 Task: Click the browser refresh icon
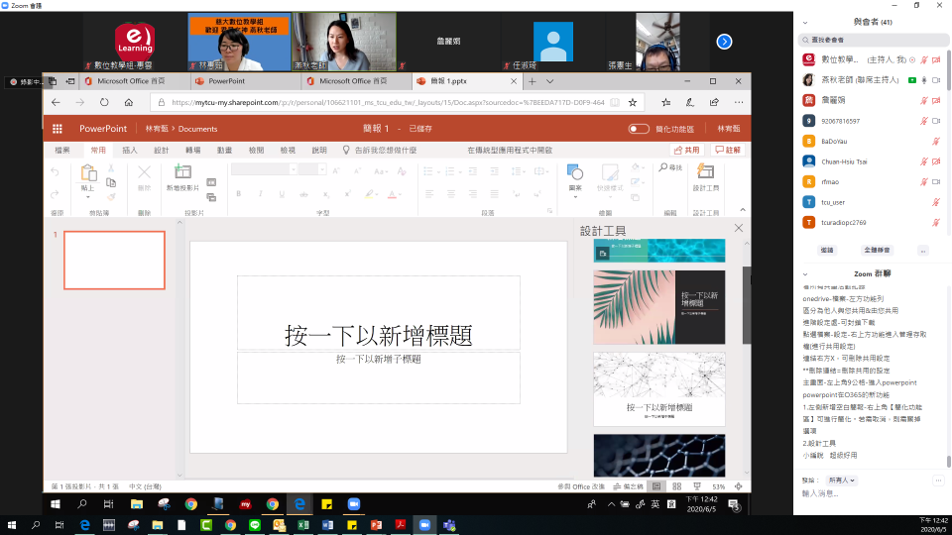coord(104,102)
